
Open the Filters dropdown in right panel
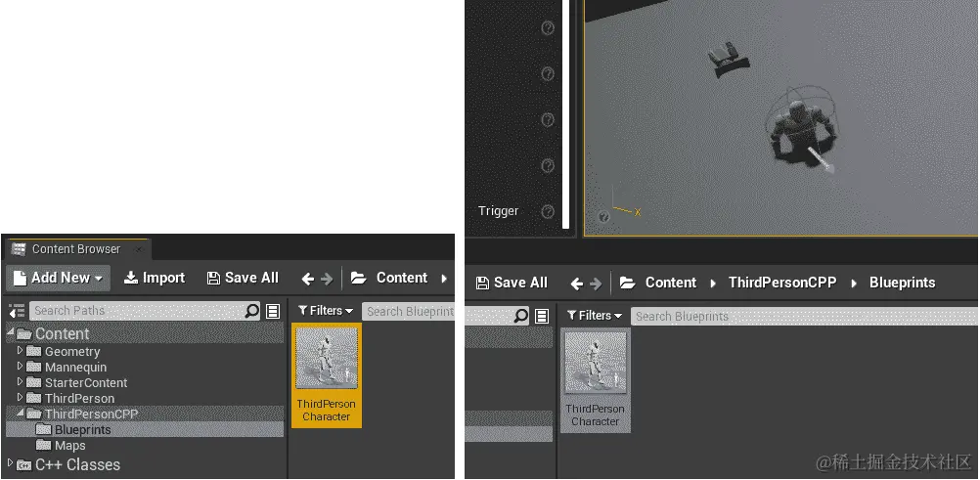tap(595, 316)
